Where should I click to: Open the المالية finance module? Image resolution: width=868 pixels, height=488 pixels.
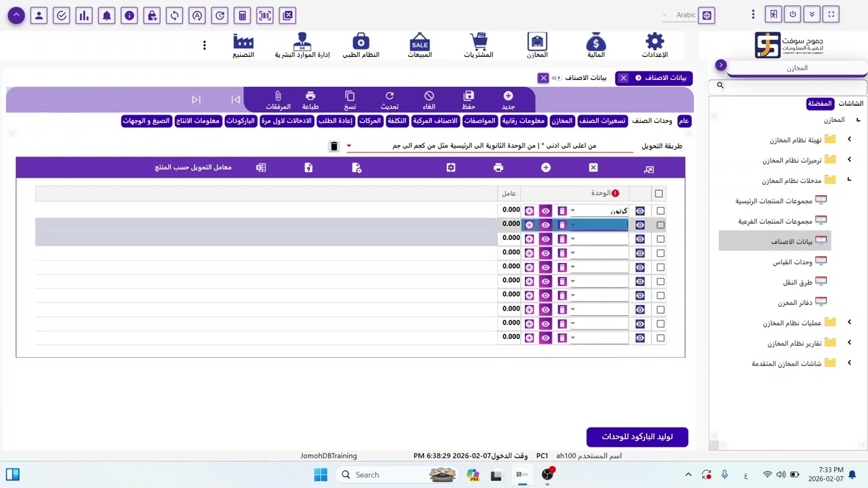pyautogui.click(x=596, y=45)
